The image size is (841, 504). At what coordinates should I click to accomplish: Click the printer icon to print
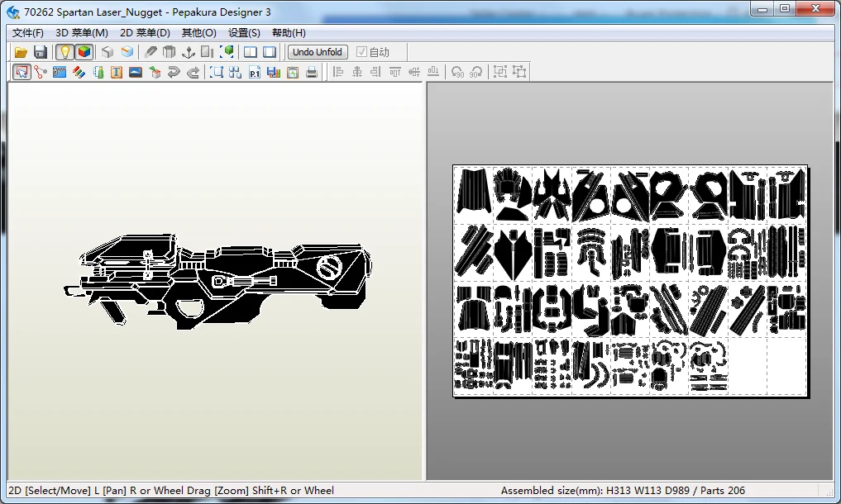coord(312,72)
